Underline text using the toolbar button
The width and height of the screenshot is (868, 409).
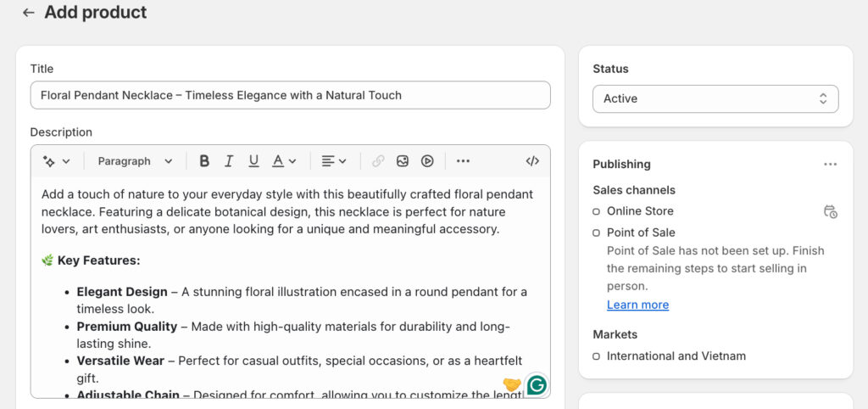click(253, 161)
